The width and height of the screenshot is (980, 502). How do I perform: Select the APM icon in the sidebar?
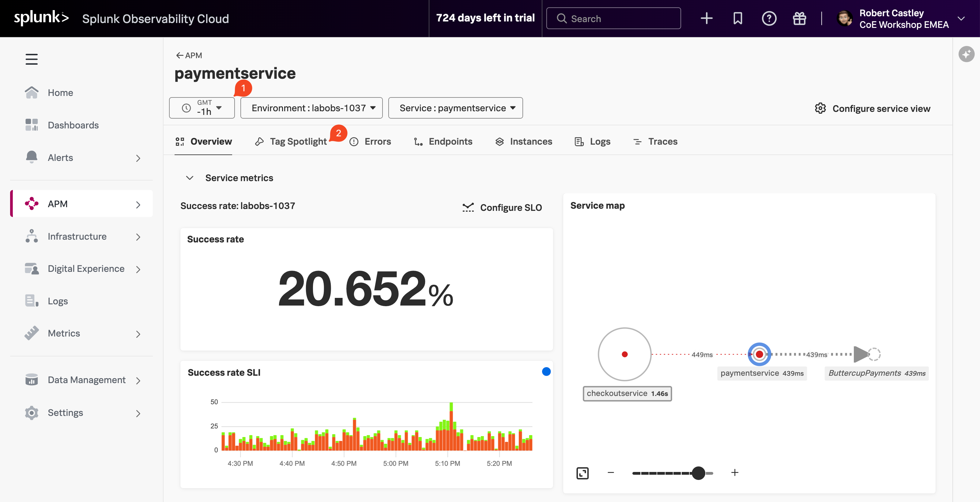pos(32,203)
